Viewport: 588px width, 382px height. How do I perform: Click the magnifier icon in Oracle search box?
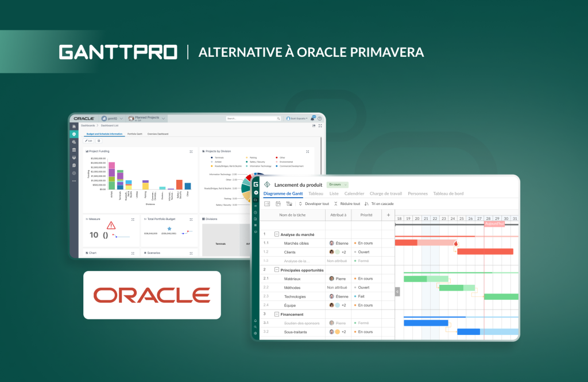pyautogui.click(x=278, y=118)
